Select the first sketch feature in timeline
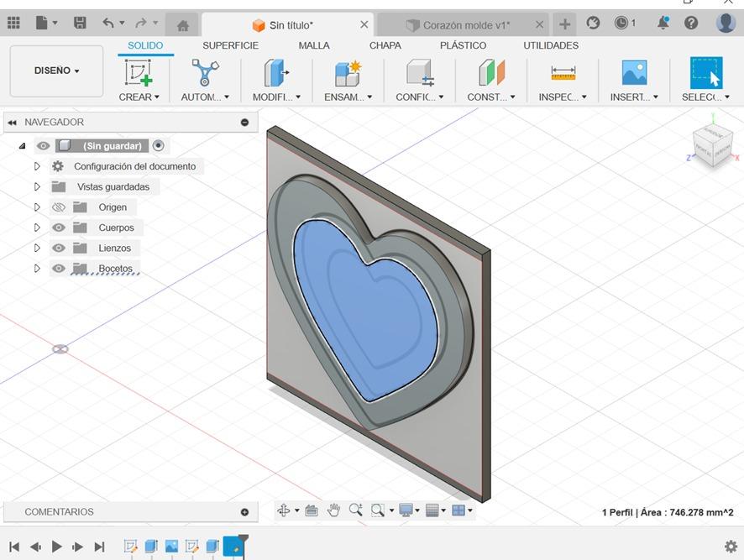The width and height of the screenshot is (744, 560). tap(130, 547)
